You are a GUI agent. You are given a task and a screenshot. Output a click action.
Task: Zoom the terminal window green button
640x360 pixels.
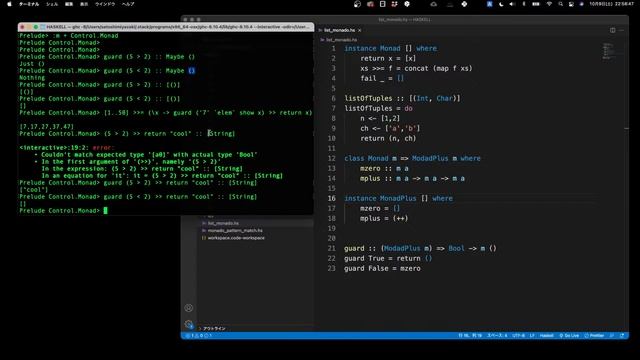click(36, 27)
